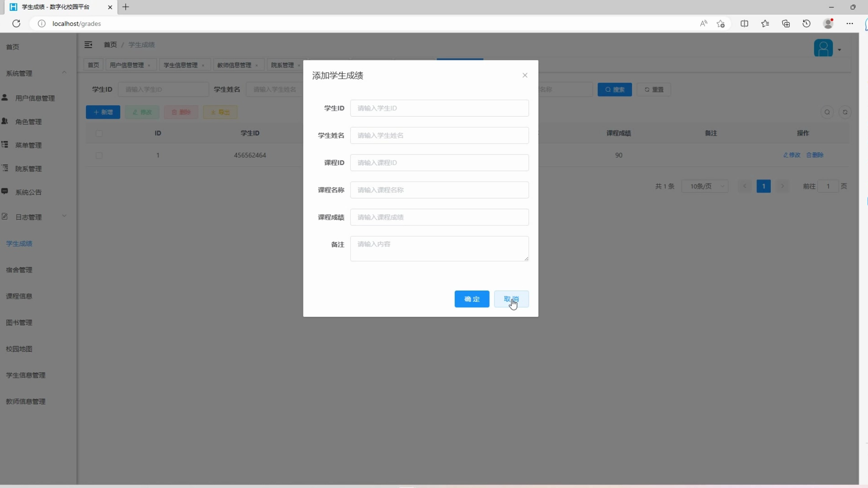Close the 添加学生成绩 dialog
Screen dimensions: 868x488
coord(525,75)
